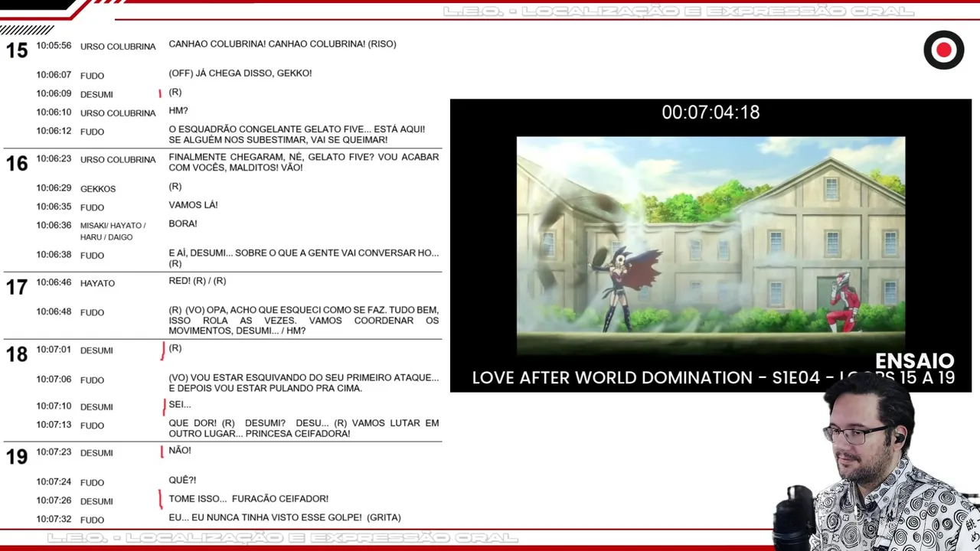The height and width of the screenshot is (551, 980).
Task: Select DESUMI name at 10:07:23
Action: 96,453
